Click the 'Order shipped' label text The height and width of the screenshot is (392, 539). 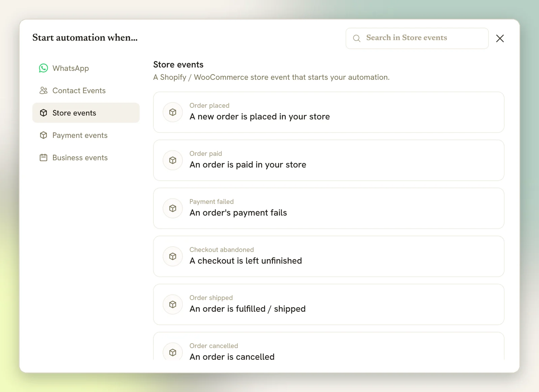pyautogui.click(x=211, y=298)
